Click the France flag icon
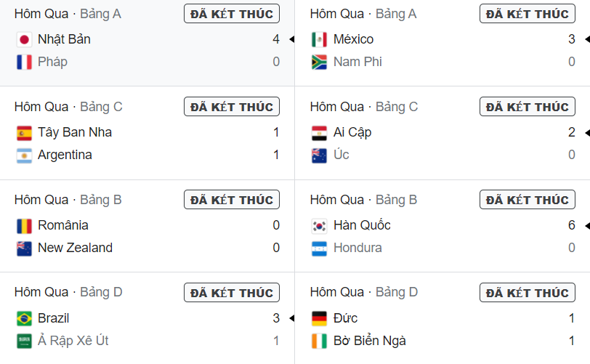590x364 pixels. (x=24, y=62)
